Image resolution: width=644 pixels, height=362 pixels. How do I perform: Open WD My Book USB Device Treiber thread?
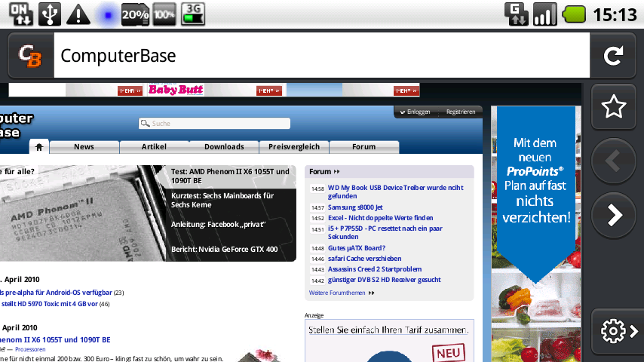[x=395, y=192]
